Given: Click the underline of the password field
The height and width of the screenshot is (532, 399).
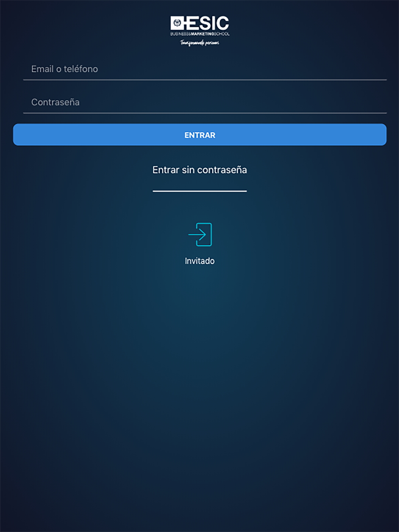Looking at the screenshot, I should (205, 113).
